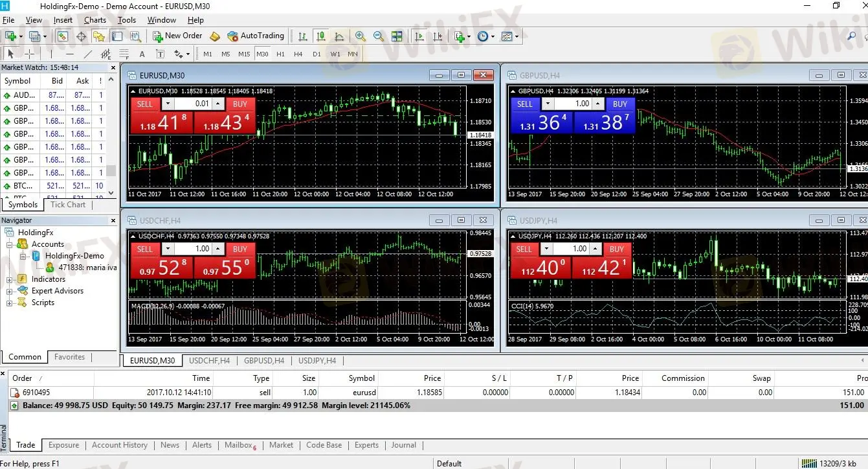This screenshot has height=469, width=868.
Task: Switch to the USDCHF,H4 chart tab
Action: point(209,361)
